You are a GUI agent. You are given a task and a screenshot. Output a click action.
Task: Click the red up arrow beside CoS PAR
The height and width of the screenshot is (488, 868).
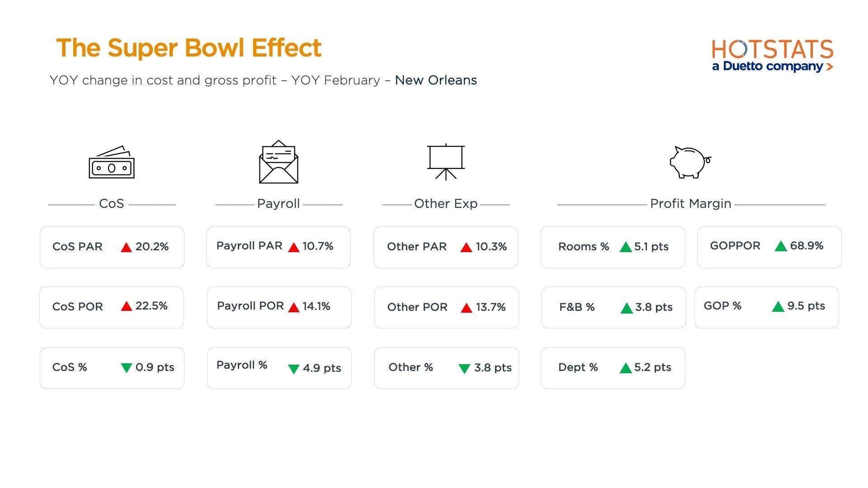tap(126, 247)
